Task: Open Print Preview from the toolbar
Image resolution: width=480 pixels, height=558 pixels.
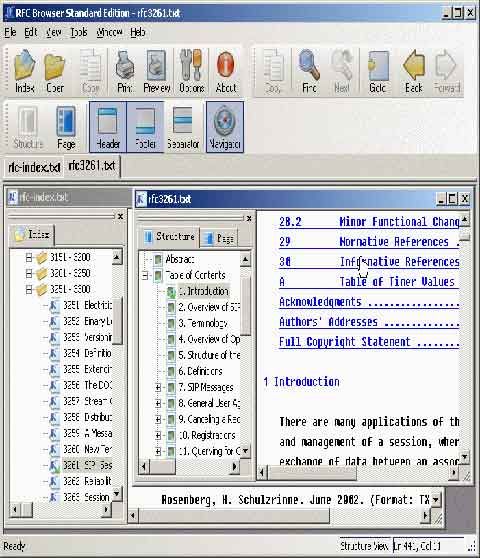Action: coord(157,72)
